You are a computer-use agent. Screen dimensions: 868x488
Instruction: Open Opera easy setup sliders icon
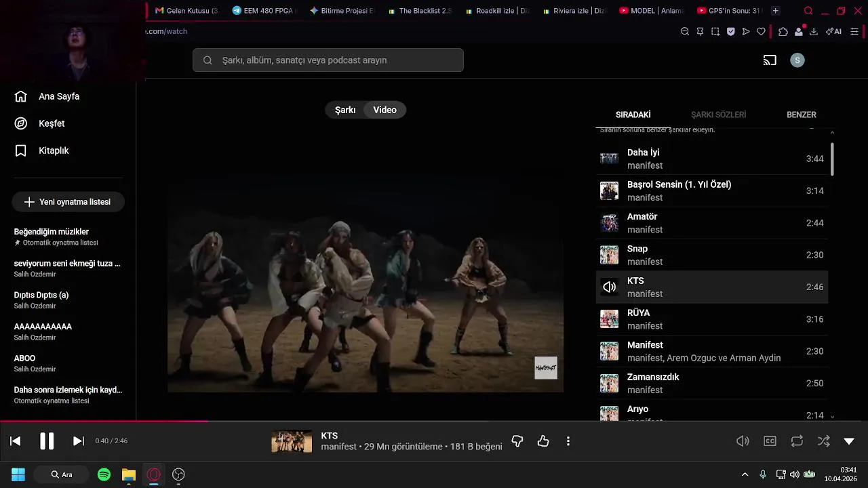tap(854, 31)
